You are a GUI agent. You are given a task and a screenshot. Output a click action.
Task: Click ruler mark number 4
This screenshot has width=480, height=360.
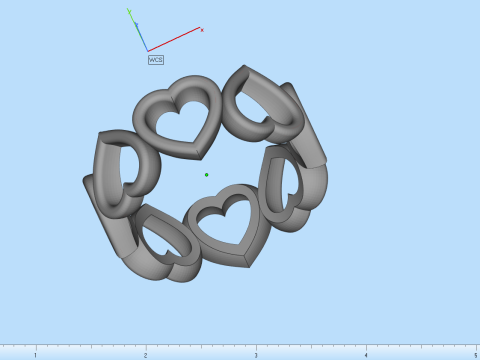[x=366, y=356]
